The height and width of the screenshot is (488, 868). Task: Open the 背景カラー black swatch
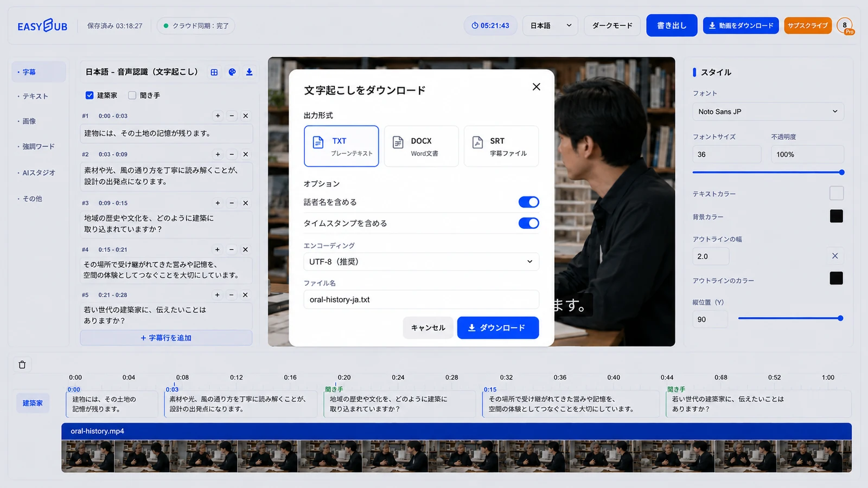pyautogui.click(x=837, y=216)
